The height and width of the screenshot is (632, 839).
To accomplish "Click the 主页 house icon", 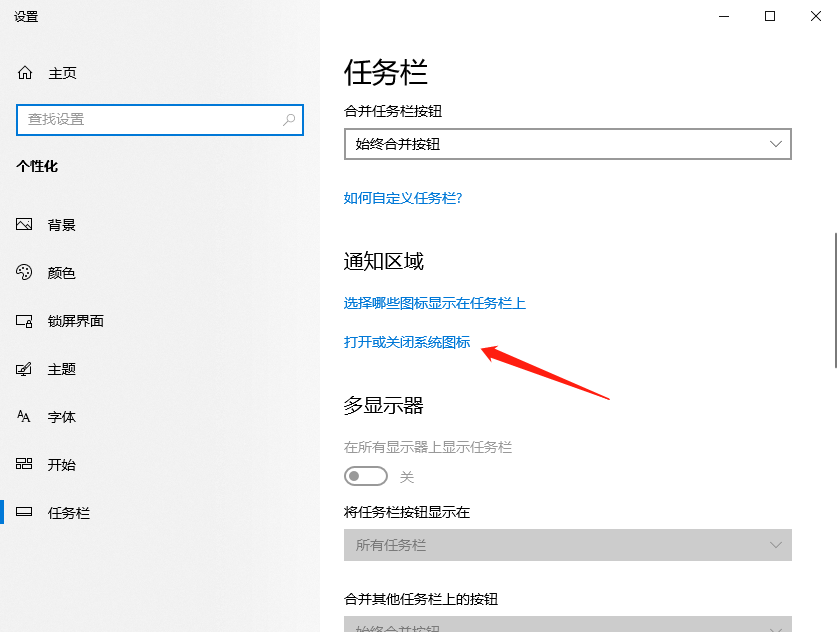I will point(24,72).
